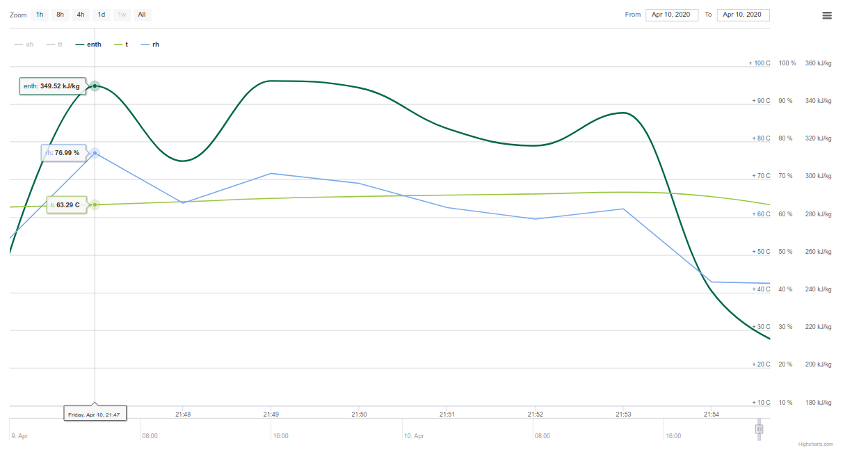The height and width of the screenshot is (450, 868).
Task: Click the t data point marker
Action: click(95, 204)
